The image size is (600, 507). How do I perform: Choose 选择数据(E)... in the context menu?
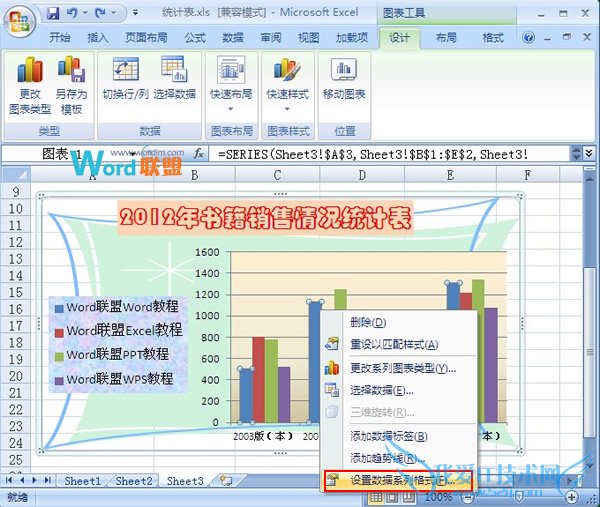[x=399, y=390]
